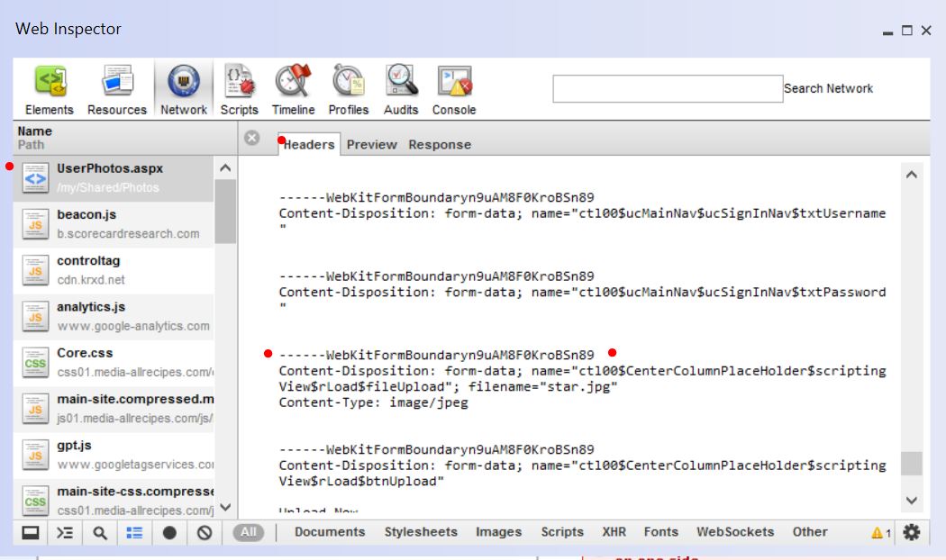Open the settings gear
The height and width of the screenshot is (560, 946).
pyautogui.click(x=912, y=532)
